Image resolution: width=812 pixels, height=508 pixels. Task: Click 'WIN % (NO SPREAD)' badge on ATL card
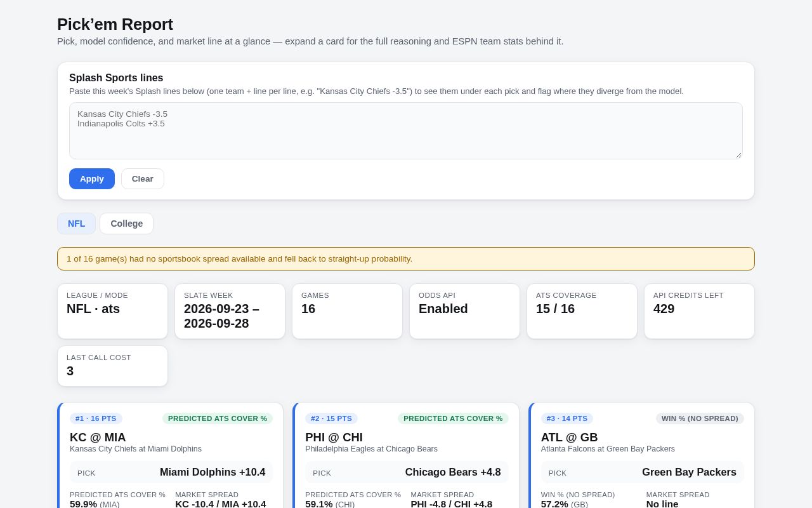pos(700,418)
